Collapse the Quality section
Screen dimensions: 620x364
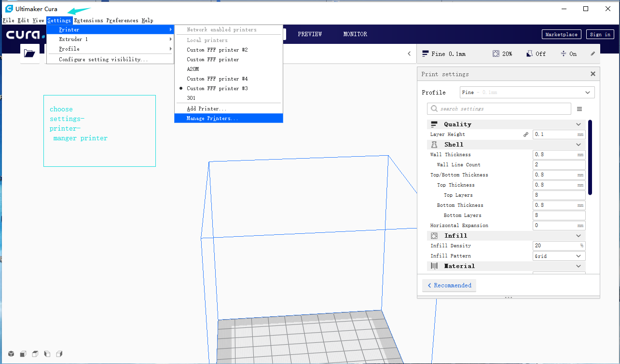click(579, 124)
